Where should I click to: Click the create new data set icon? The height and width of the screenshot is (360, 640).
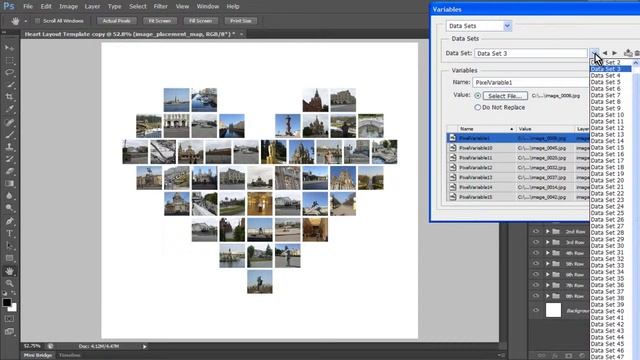tap(628, 53)
